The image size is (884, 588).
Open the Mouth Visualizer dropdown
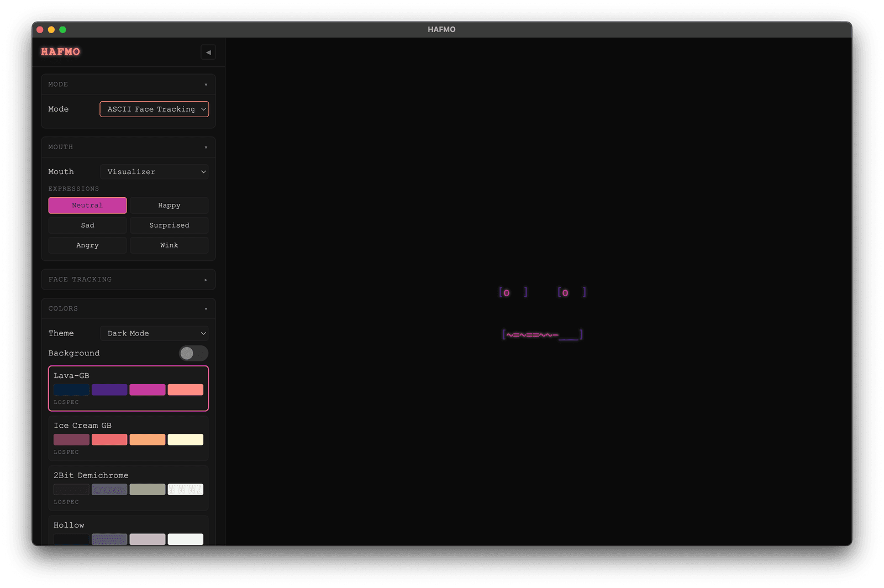tap(154, 172)
